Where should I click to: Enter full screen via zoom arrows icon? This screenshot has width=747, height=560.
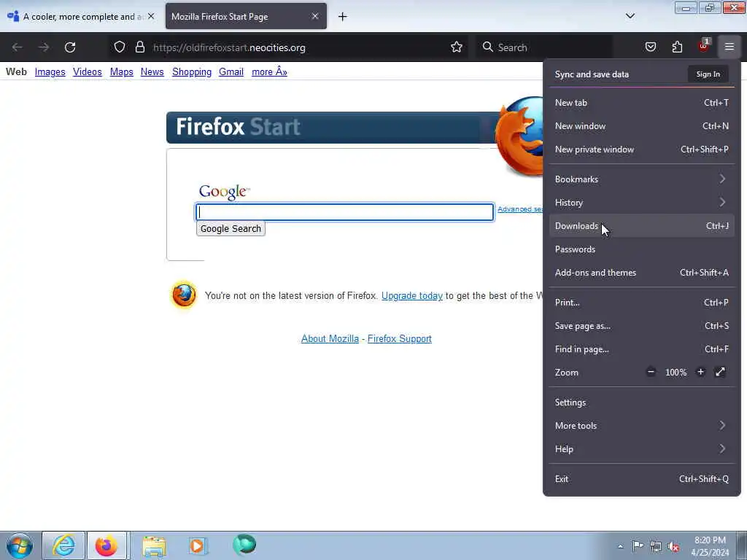point(720,372)
